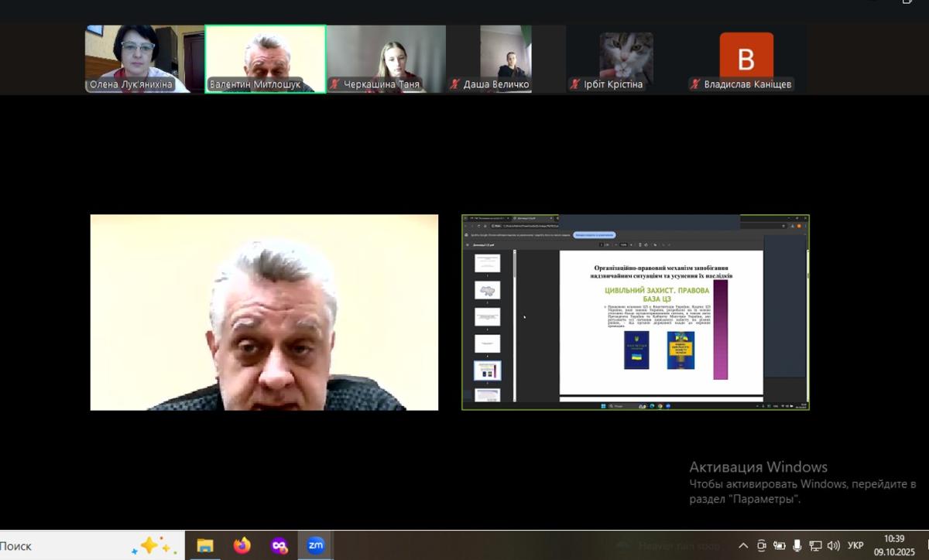The height and width of the screenshot is (560, 929).
Task: Open File Explorer in taskbar
Action: (205, 545)
